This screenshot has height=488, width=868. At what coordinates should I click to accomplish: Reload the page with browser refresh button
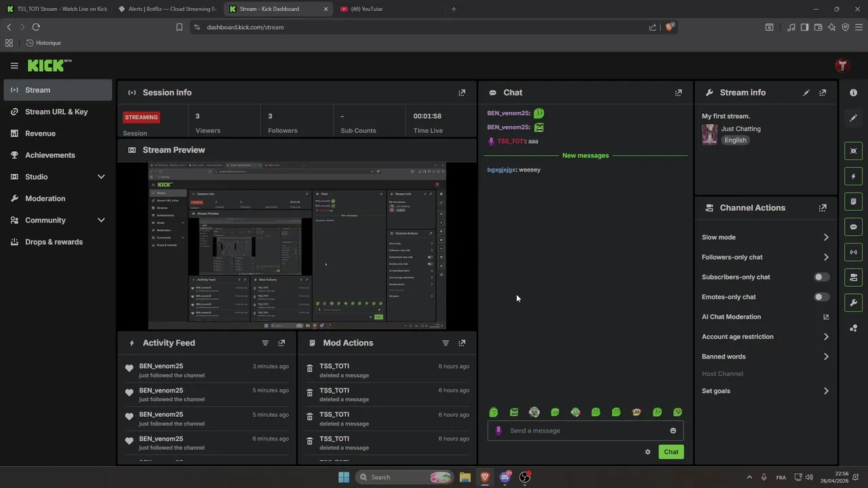[36, 27]
